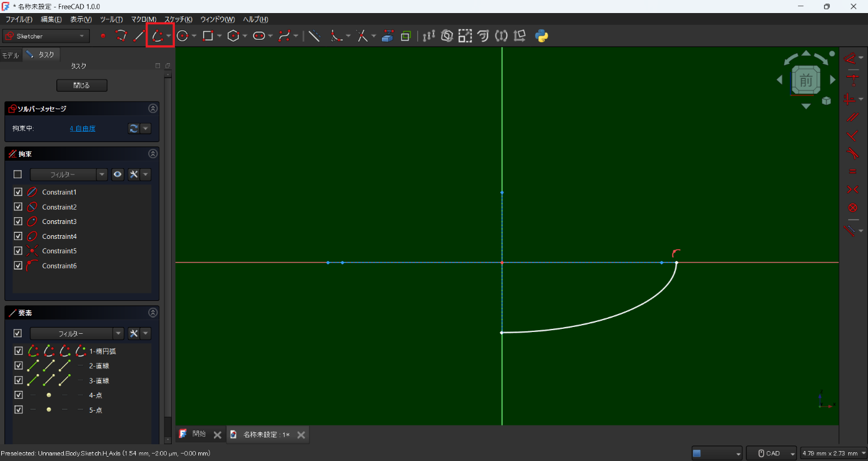Click the Python macro icon in toolbar

click(542, 36)
